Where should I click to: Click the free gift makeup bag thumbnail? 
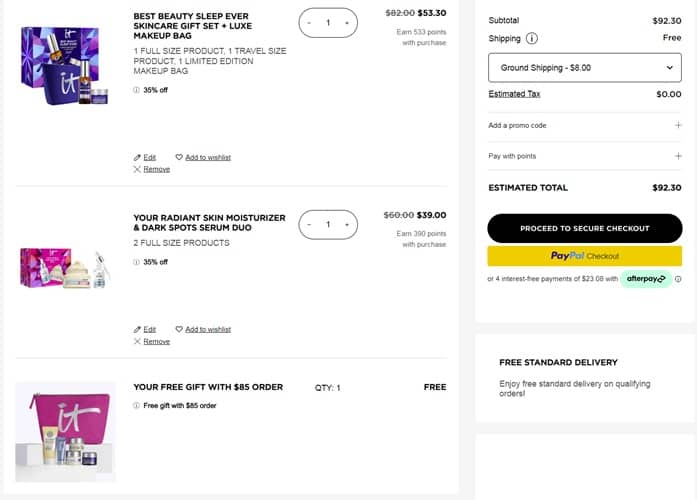click(66, 430)
